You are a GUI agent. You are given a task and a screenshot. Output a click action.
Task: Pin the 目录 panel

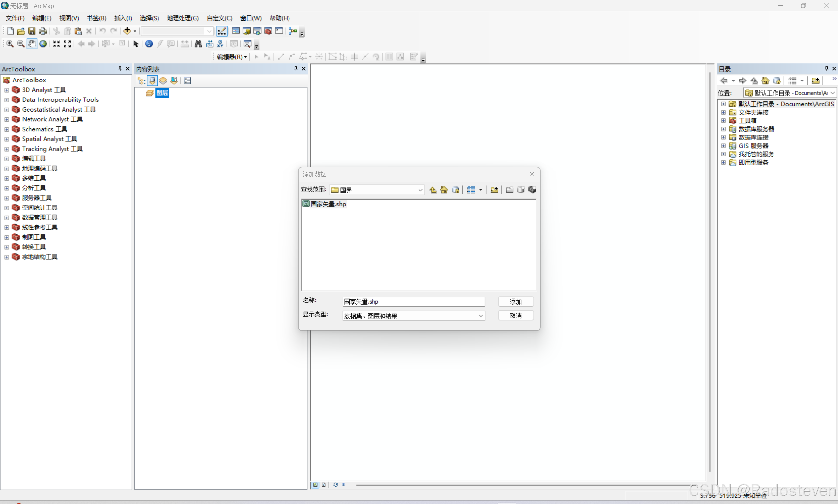click(x=826, y=69)
